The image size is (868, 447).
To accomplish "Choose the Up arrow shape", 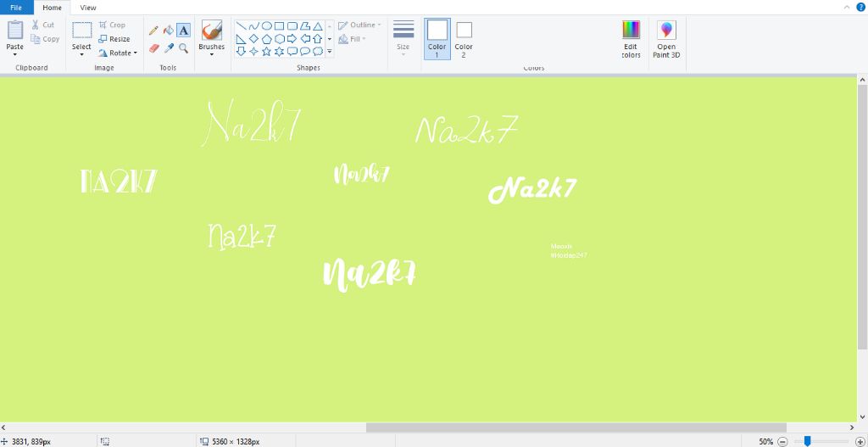I will pos(317,39).
